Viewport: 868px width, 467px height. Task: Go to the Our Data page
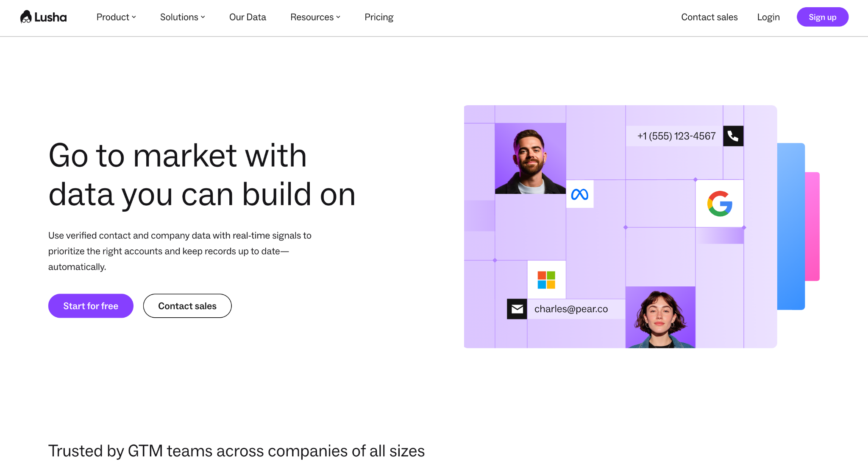click(248, 17)
